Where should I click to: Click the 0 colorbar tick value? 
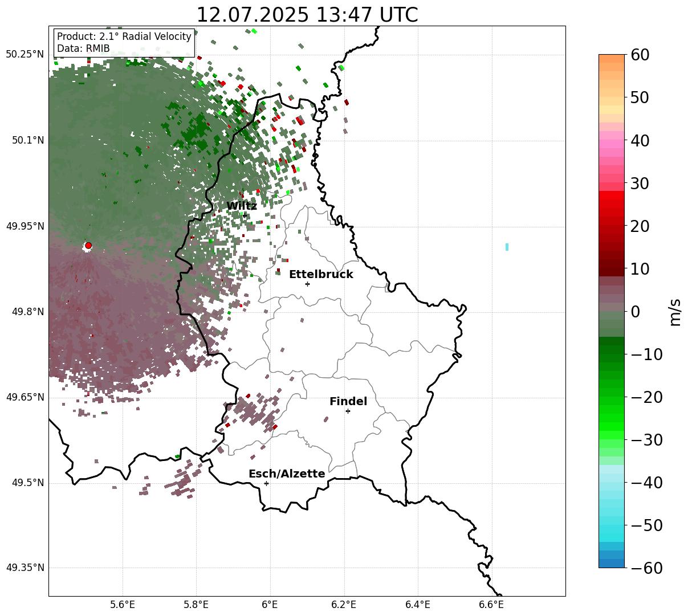634,311
